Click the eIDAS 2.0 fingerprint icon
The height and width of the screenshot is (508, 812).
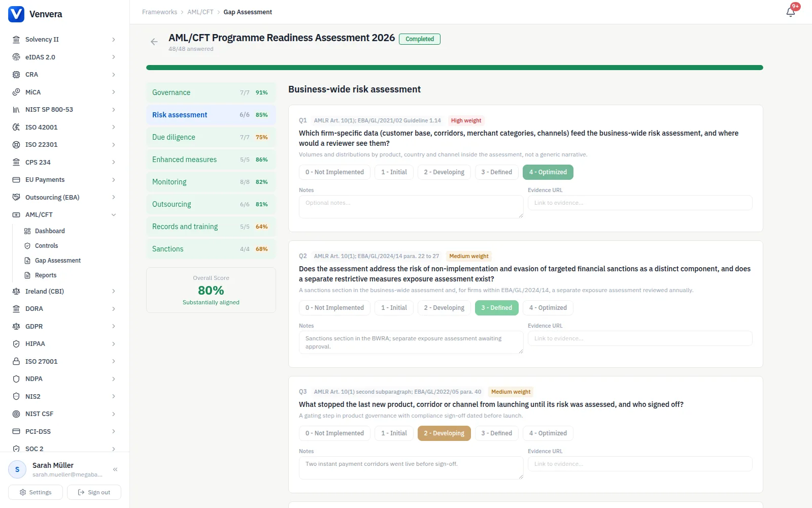tap(16, 57)
